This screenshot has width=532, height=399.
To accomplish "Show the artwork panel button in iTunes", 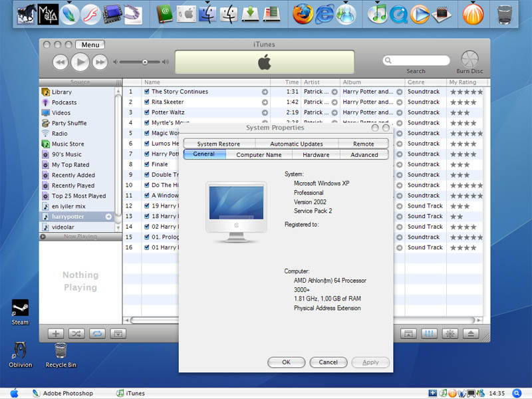I will [118, 334].
